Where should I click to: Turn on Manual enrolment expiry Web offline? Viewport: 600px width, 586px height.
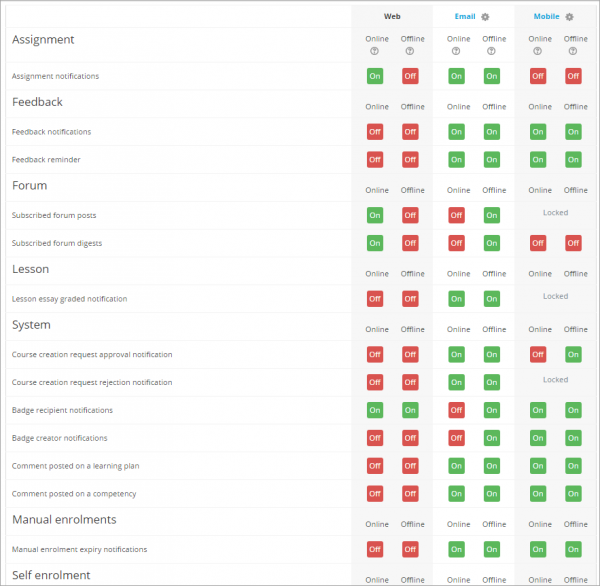(x=411, y=549)
